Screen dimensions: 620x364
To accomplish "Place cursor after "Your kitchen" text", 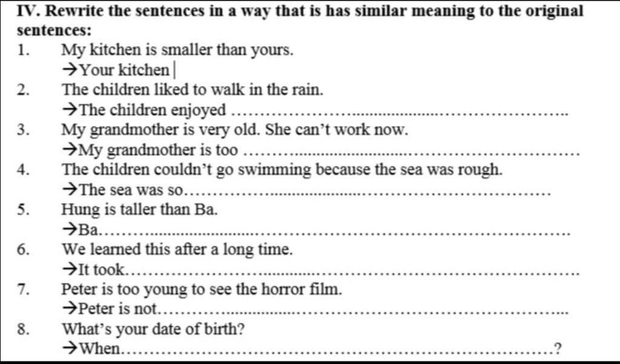I will coord(173,71).
